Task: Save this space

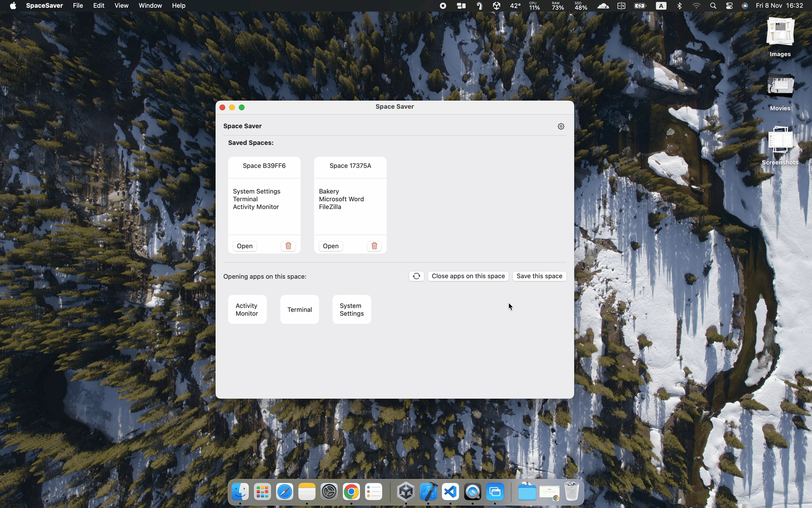Action: [x=539, y=276]
